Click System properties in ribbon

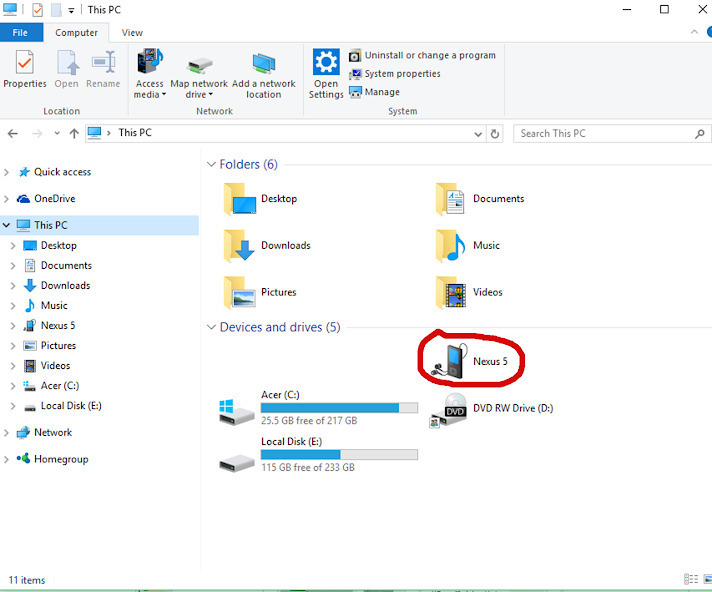[402, 74]
